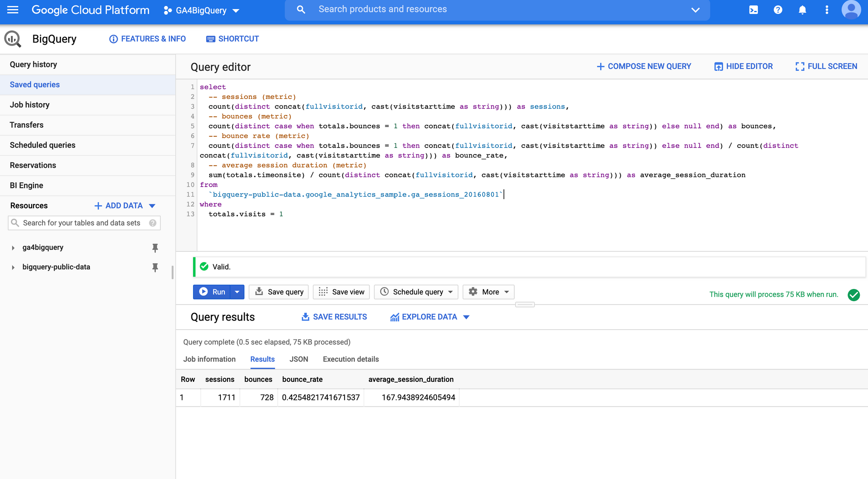Click the green query validator checkmark
The height and width of the screenshot is (479, 868).
[854, 295]
